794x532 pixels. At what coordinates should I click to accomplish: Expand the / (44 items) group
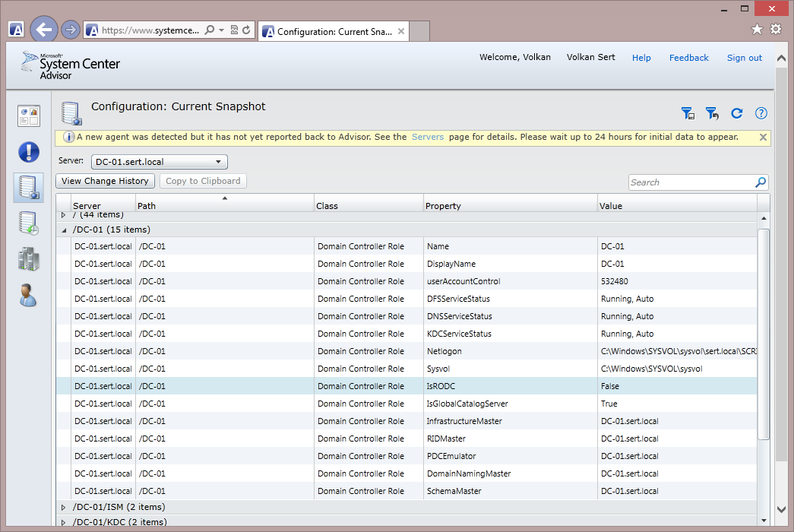[x=63, y=215]
